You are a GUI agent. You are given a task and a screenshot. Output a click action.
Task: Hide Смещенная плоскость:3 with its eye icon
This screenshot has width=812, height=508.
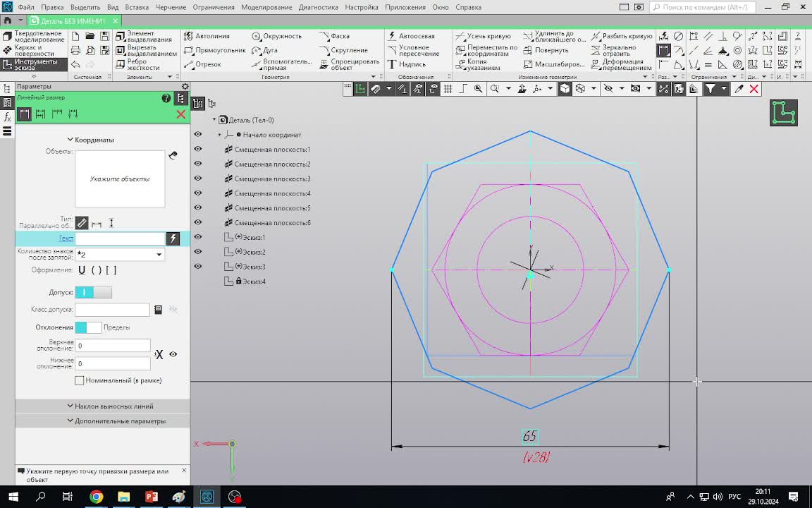point(198,179)
